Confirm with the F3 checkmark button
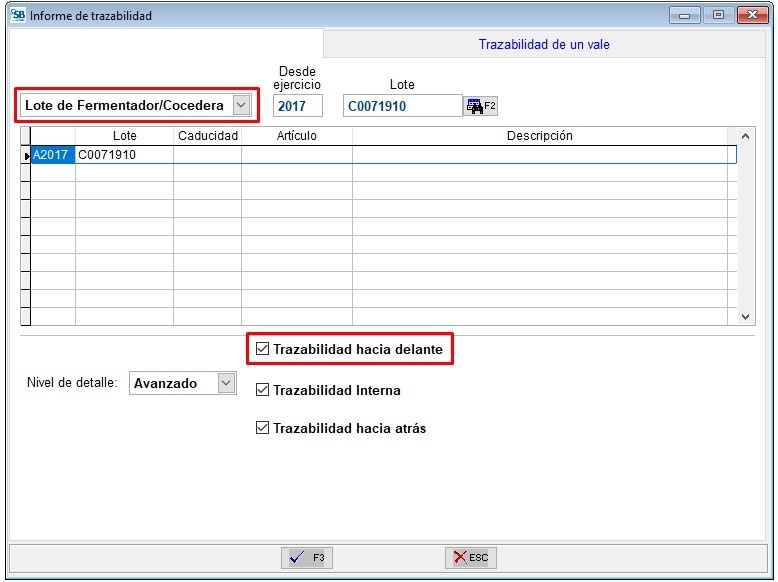The height and width of the screenshot is (582, 778). pyautogui.click(x=306, y=558)
